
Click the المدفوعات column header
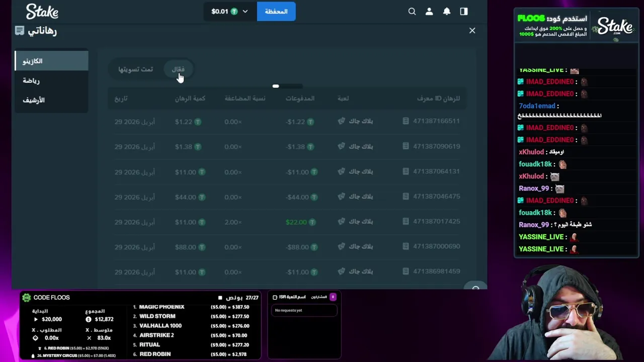coord(300,99)
